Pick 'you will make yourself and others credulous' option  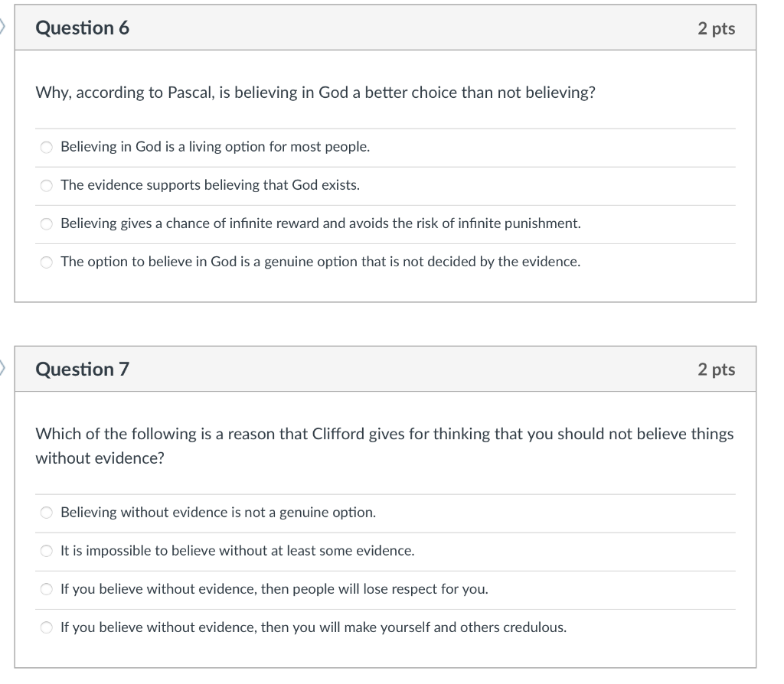pyautogui.click(x=46, y=627)
